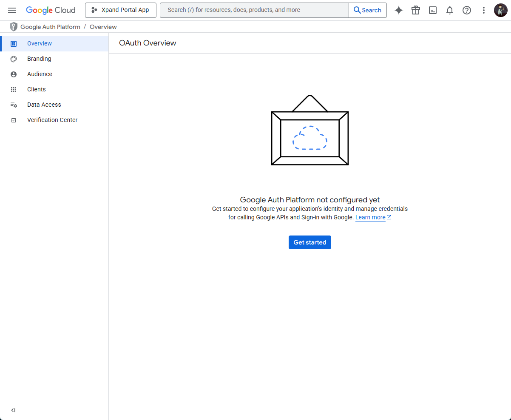Follow the Learn more link
Image resolution: width=511 pixels, height=420 pixels.
[370, 217]
